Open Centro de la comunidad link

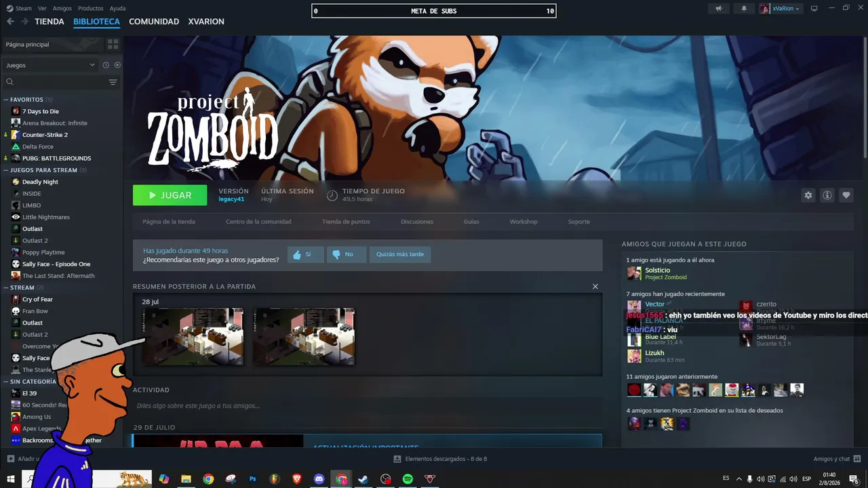coord(258,222)
